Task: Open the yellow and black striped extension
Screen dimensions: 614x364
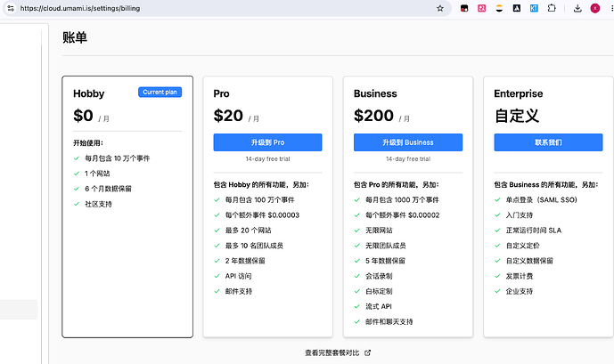Action: 499,8
